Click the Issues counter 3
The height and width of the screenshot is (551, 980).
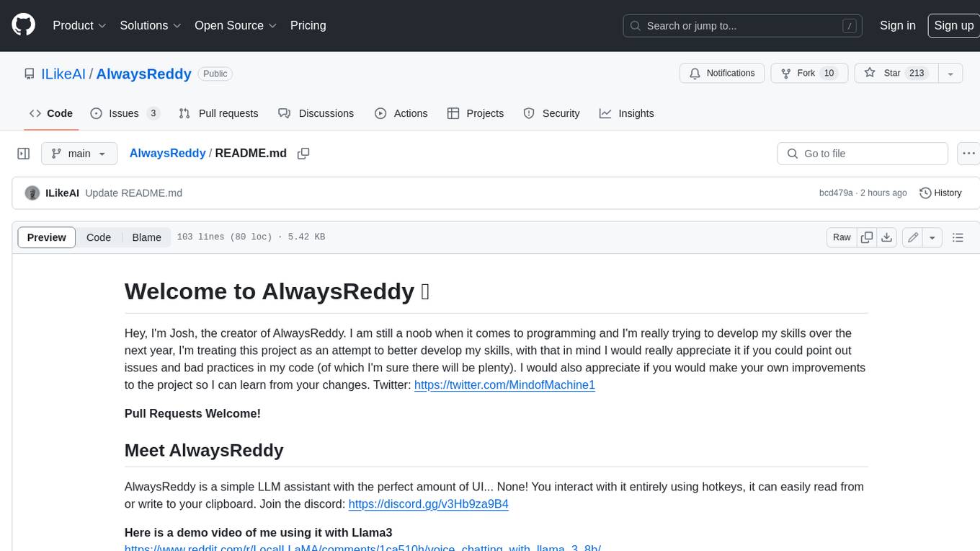coord(153,113)
